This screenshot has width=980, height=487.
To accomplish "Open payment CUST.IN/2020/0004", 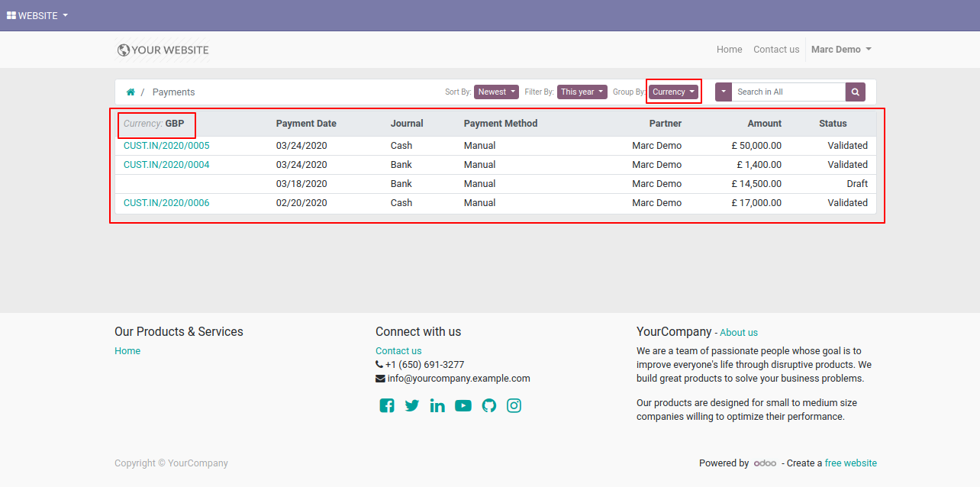I will (x=166, y=165).
